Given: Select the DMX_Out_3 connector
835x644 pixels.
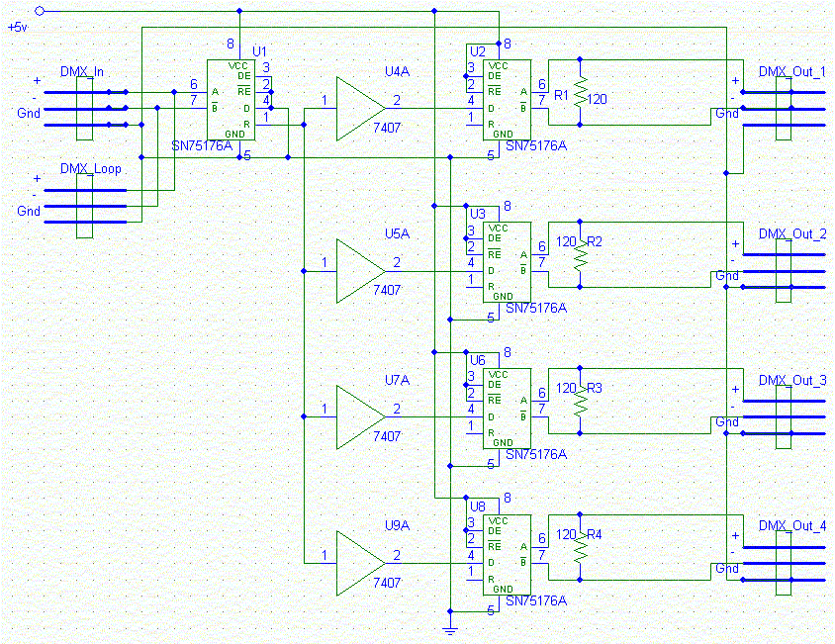Looking at the screenshot, I should [784, 417].
